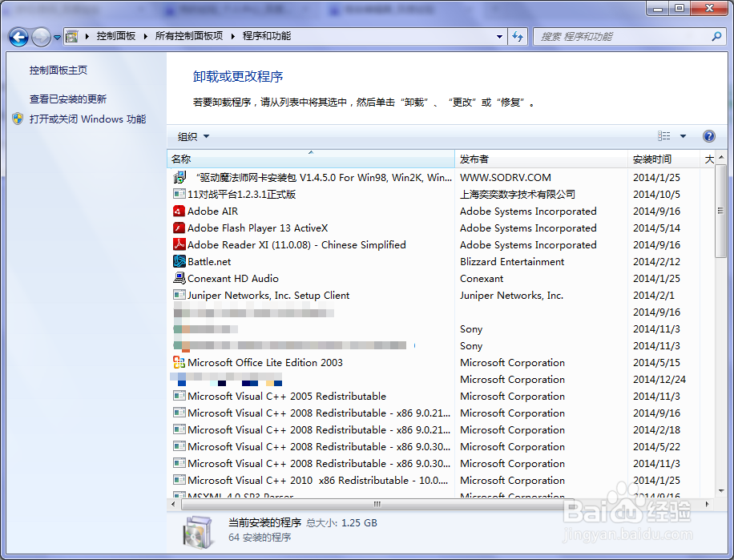Open the view options dropdown arrow
The width and height of the screenshot is (734, 560).
[x=683, y=136]
